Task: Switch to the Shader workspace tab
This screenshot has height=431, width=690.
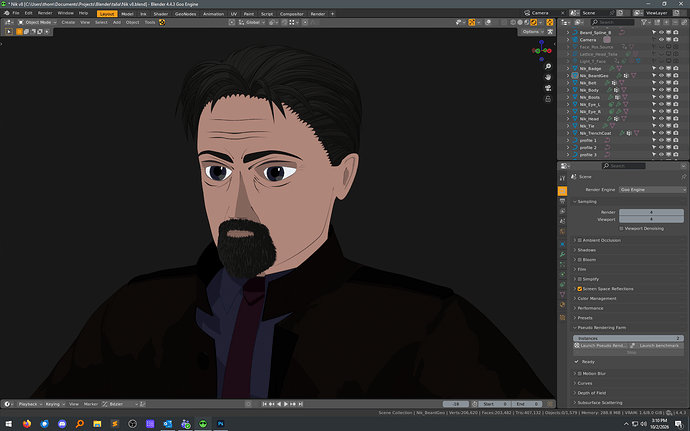Action: coord(161,14)
